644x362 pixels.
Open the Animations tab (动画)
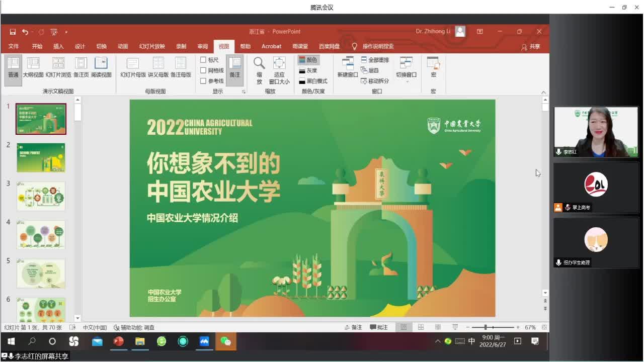click(x=123, y=46)
